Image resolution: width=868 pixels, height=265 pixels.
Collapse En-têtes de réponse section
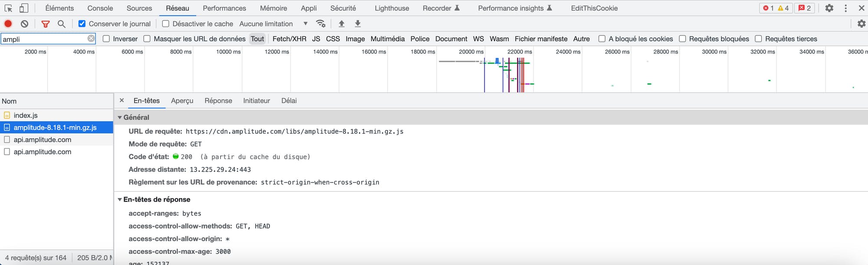tap(120, 199)
